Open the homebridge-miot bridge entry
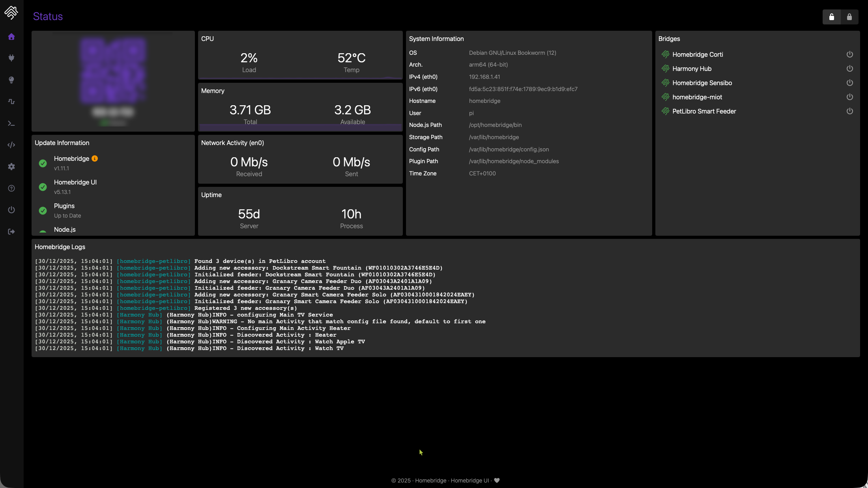This screenshot has height=488, width=868. point(697,97)
